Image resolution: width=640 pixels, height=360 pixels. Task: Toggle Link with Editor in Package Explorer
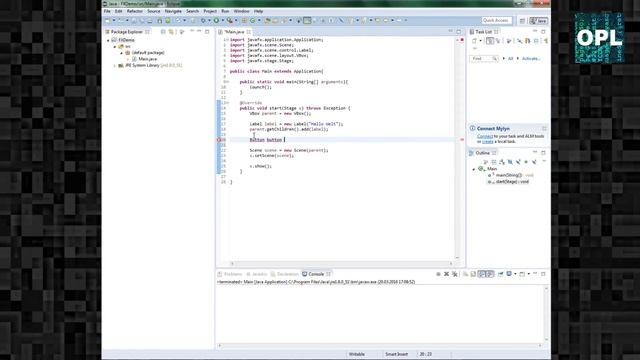tap(171, 31)
